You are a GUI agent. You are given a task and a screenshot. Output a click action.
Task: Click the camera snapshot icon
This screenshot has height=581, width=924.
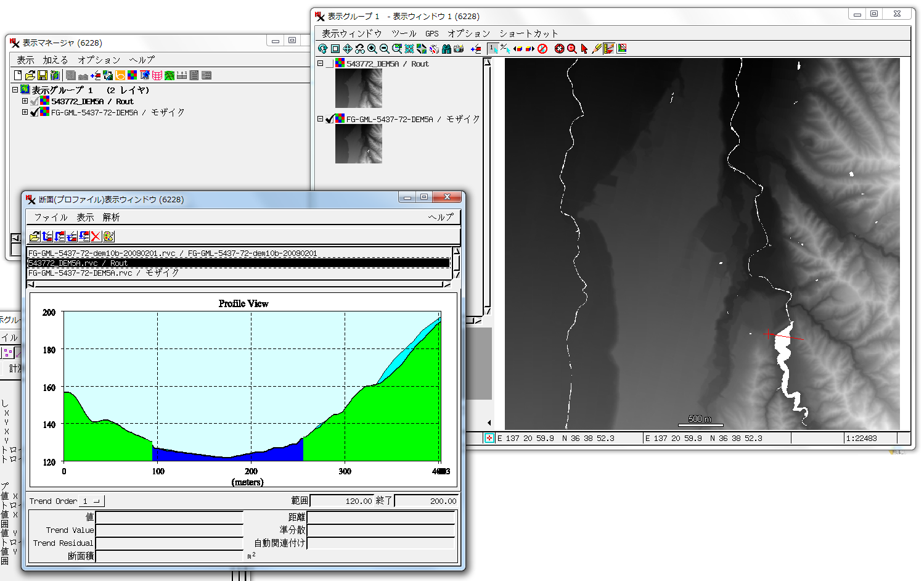pyautogui.click(x=459, y=49)
